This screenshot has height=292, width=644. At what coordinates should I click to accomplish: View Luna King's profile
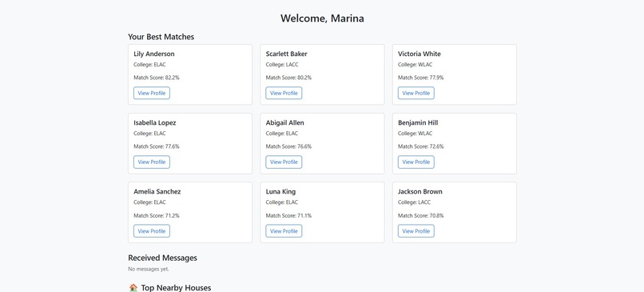[x=284, y=231]
